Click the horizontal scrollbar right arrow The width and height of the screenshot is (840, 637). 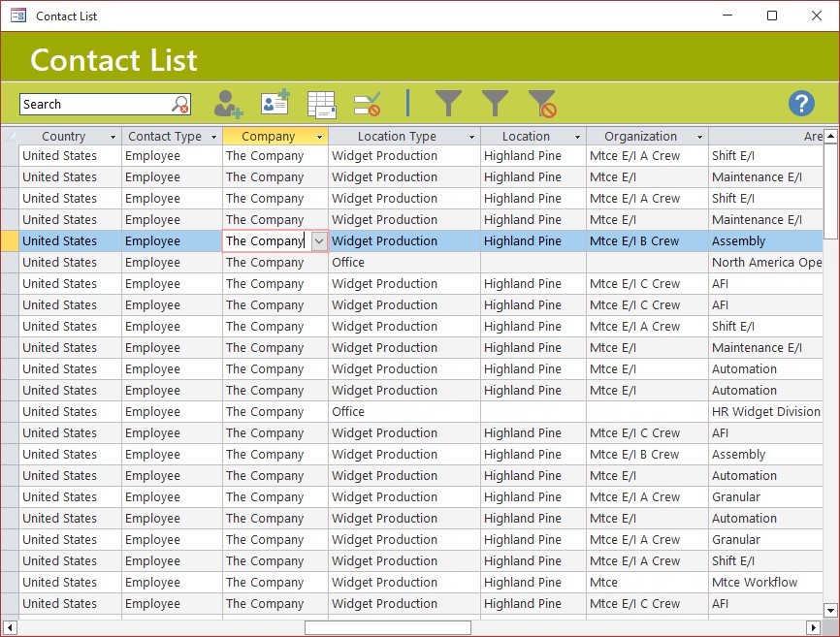pyautogui.click(x=813, y=627)
